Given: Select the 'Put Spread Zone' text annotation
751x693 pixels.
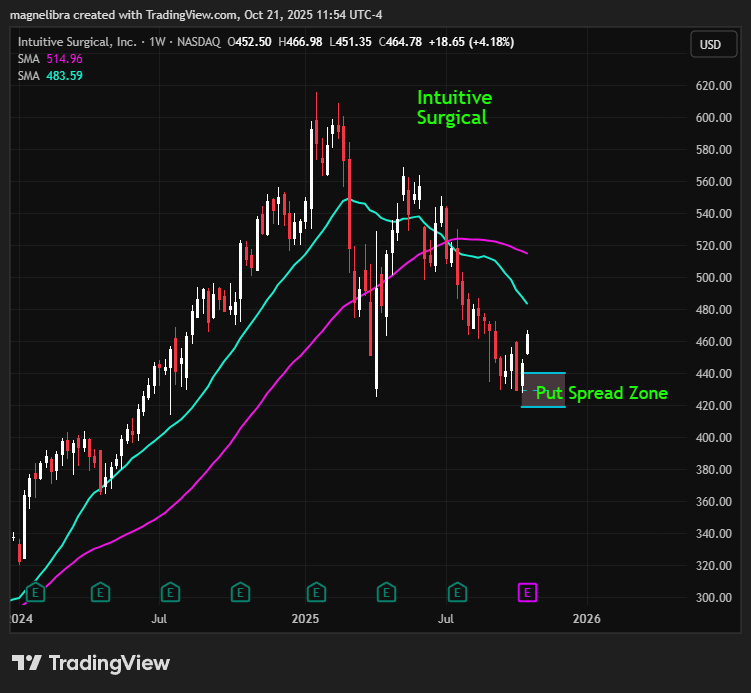Looking at the screenshot, I should 602,393.
